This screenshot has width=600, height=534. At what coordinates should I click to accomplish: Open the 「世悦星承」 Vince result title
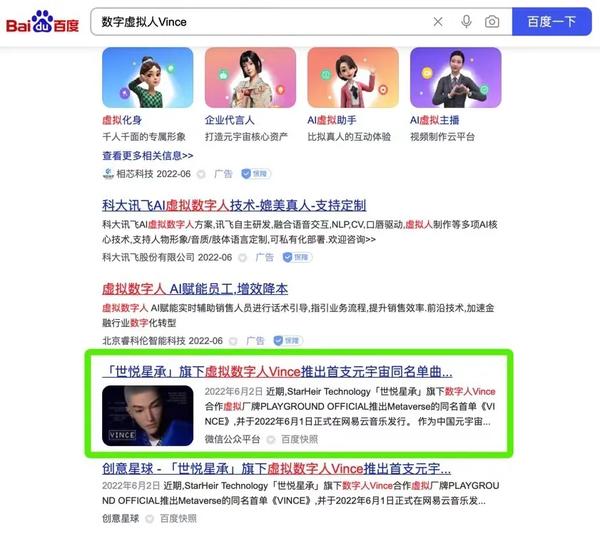(277, 372)
